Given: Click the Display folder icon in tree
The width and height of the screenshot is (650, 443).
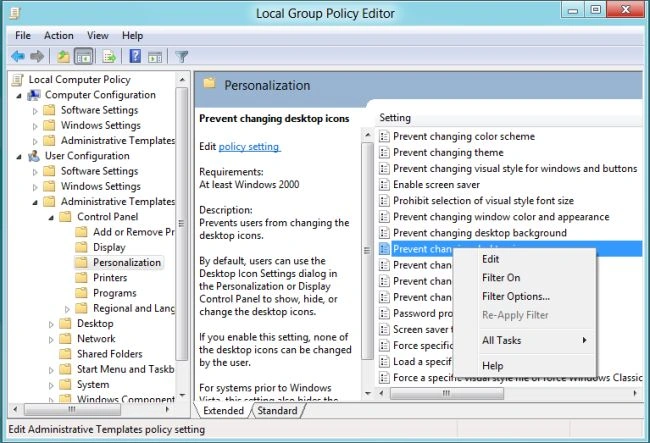Looking at the screenshot, I should tap(81, 247).
